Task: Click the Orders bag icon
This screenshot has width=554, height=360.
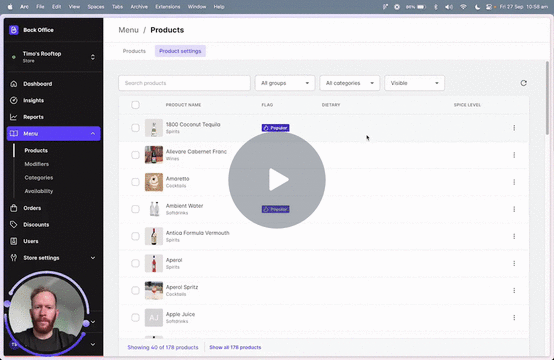Action: click(x=14, y=208)
